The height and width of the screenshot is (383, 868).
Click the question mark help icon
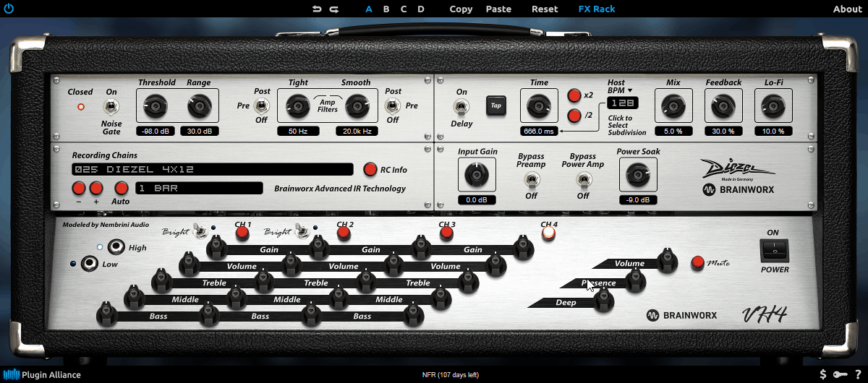coord(856,374)
